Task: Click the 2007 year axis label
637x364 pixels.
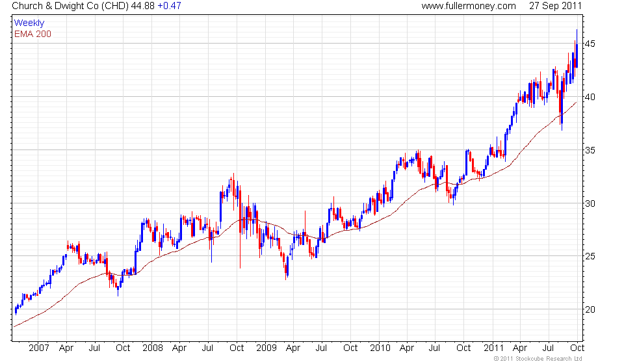Action: coord(39,348)
